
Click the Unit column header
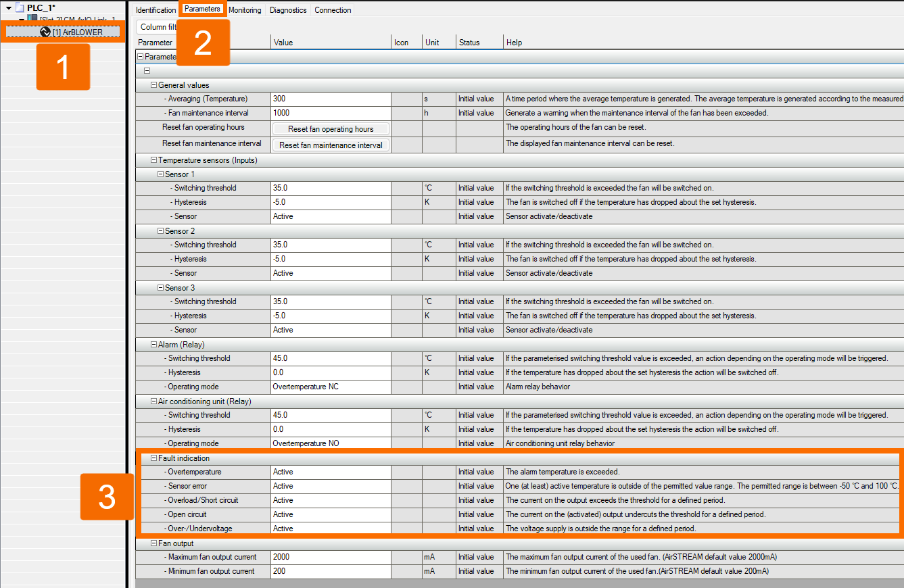click(439, 43)
